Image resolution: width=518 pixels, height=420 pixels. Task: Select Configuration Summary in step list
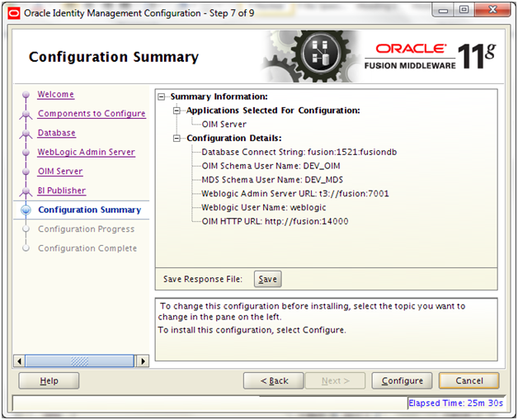(x=90, y=210)
